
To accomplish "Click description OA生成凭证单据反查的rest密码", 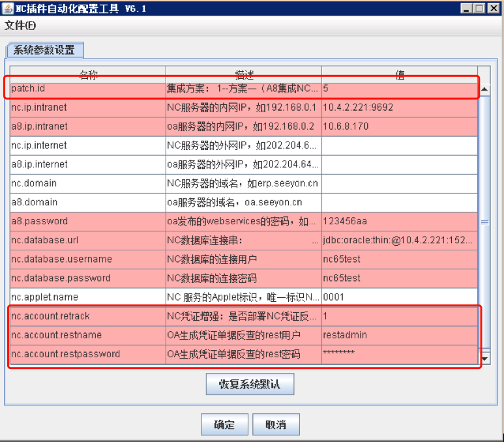I will (244, 354).
